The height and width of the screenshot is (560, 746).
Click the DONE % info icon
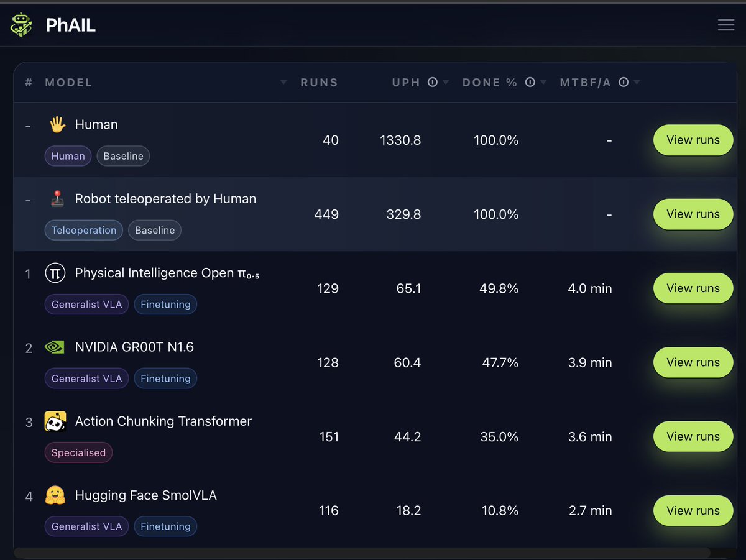coord(530,82)
